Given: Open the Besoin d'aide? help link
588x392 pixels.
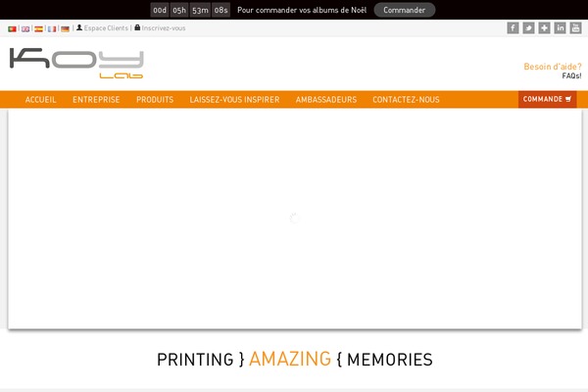Looking at the screenshot, I should click(x=553, y=67).
